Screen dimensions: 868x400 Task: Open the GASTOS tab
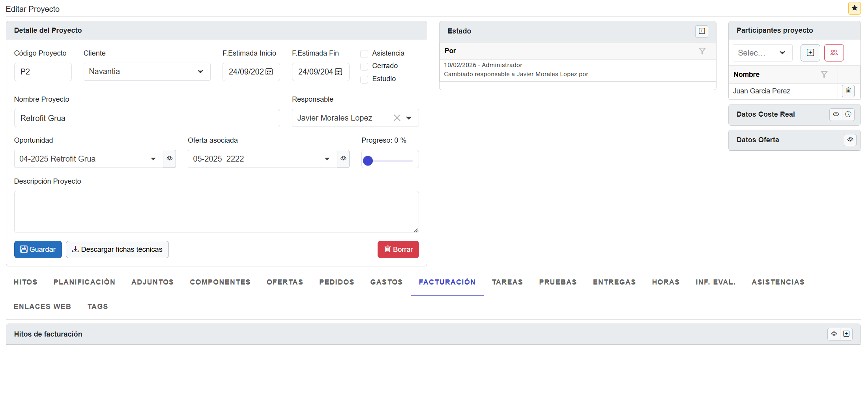coord(386,282)
